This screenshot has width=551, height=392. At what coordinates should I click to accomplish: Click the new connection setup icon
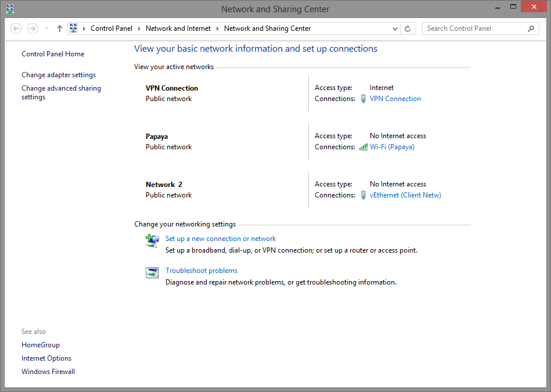click(153, 241)
